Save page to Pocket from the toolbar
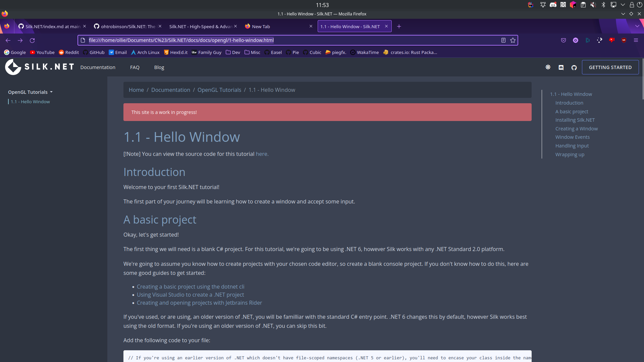The width and height of the screenshot is (644, 362). 563,40
